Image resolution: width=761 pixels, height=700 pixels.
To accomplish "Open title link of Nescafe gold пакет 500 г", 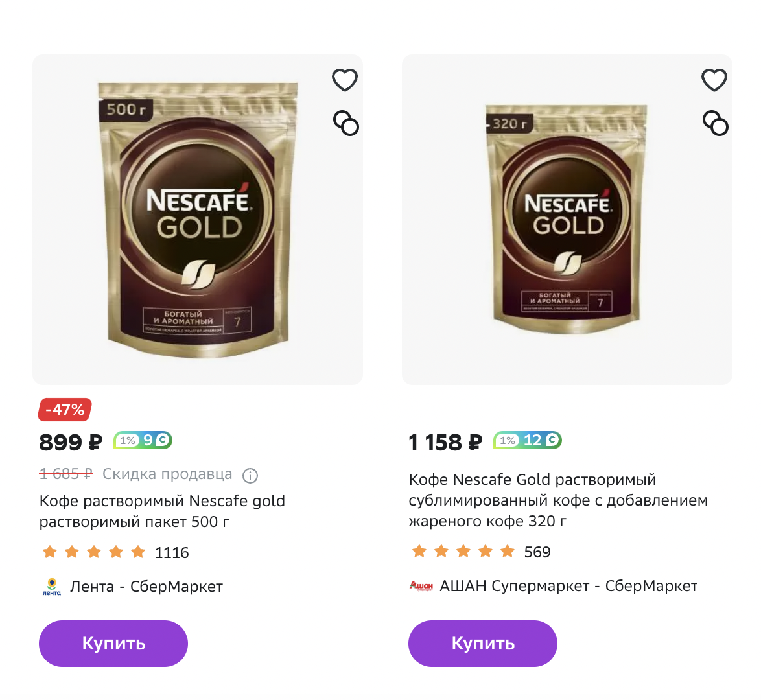I will [x=162, y=511].
